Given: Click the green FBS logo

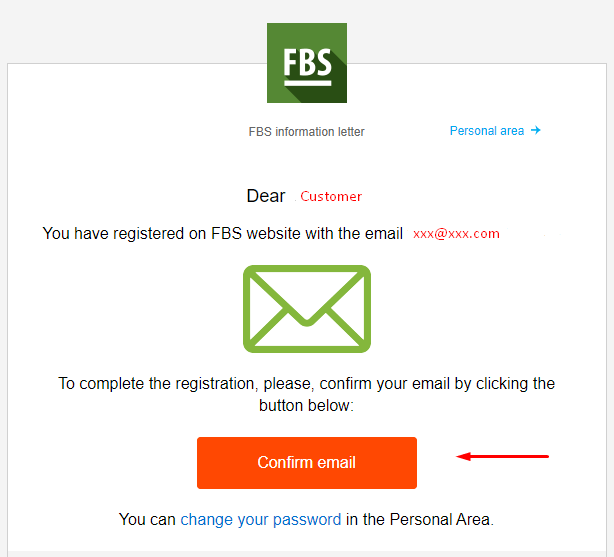Looking at the screenshot, I should [306, 62].
